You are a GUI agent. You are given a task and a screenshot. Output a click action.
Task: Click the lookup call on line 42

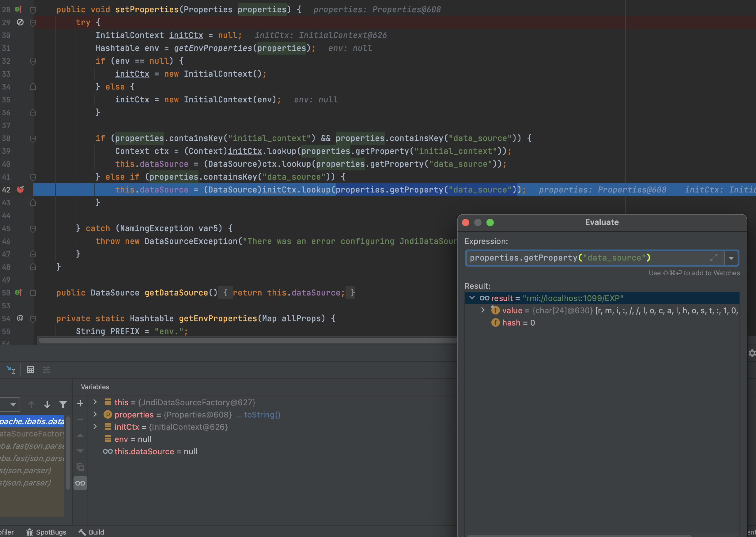316,190
